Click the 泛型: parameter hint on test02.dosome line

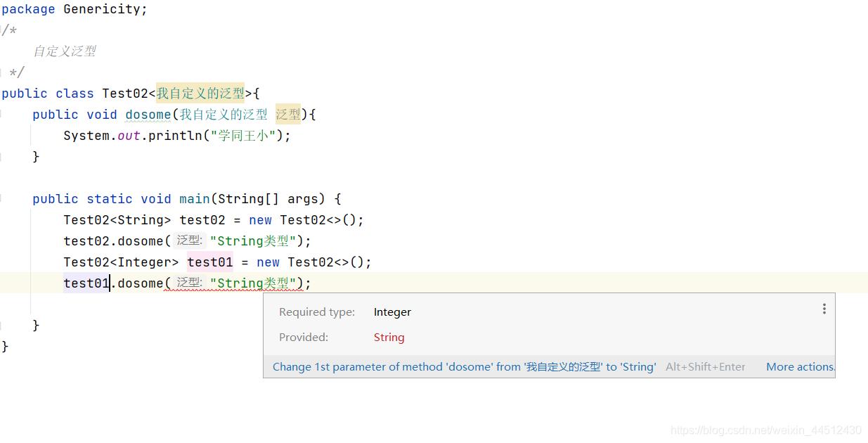(189, 241)
